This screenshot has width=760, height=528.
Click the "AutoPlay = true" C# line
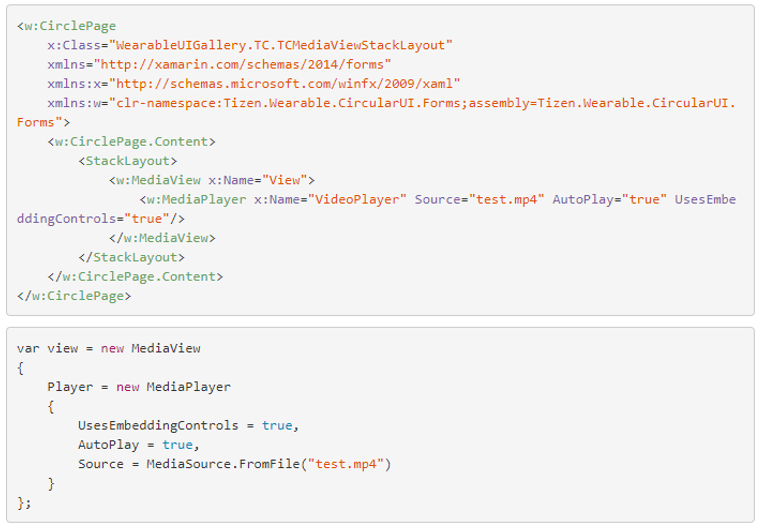(138, 444)
